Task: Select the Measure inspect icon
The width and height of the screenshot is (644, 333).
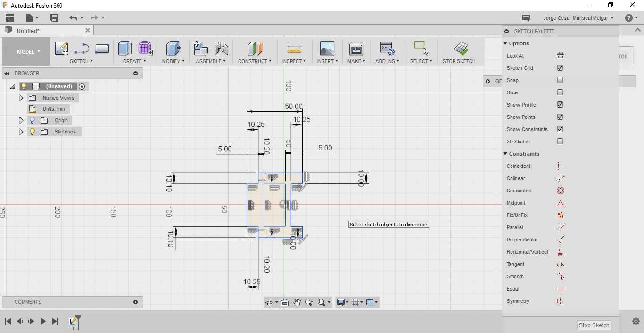Action: tap(294, 48)
